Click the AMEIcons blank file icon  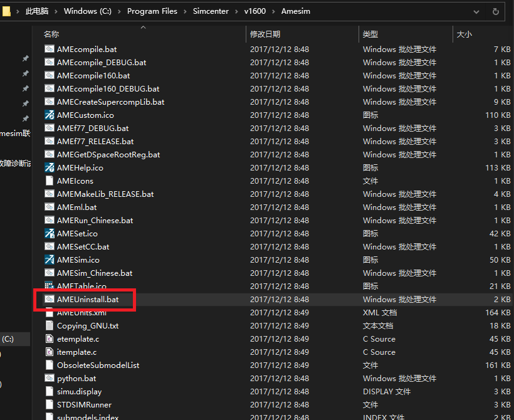click(49, 181)
